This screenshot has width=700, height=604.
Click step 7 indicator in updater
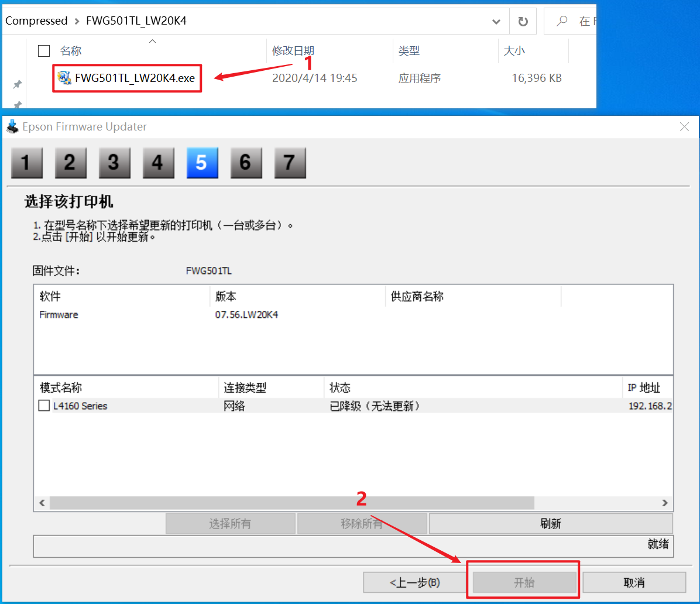pyautogui.click(x=290, y=163)
